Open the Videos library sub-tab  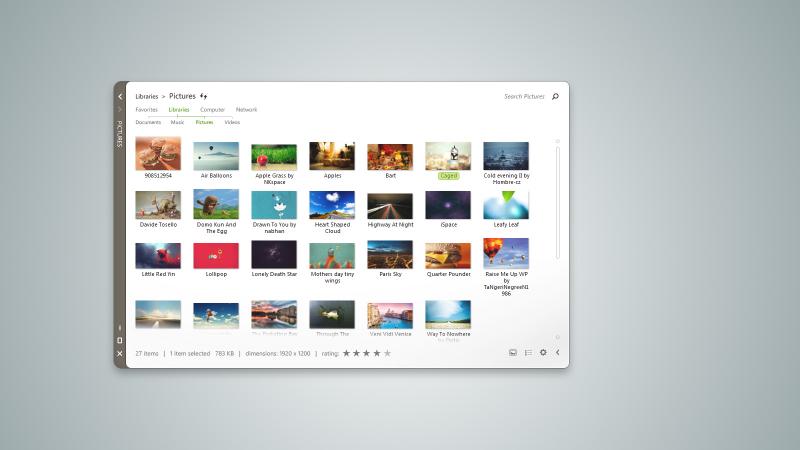pos(232,122)
